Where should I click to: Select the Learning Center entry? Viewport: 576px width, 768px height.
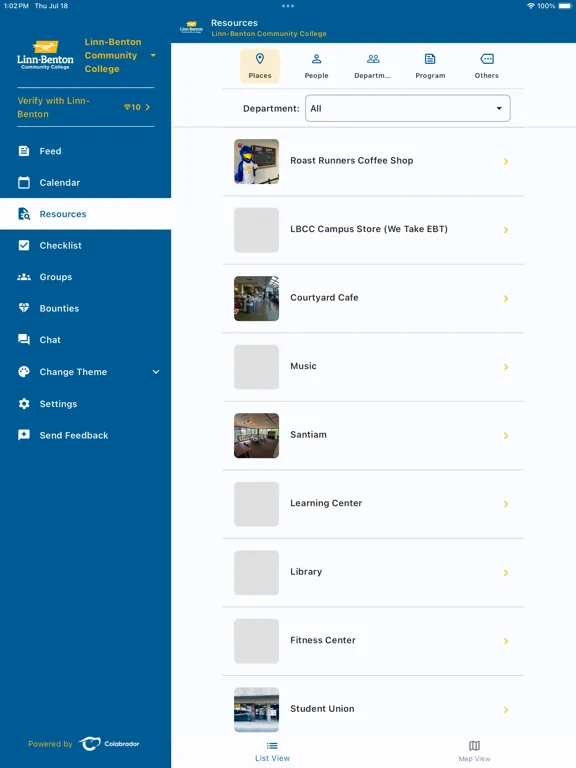coord(373,504)
